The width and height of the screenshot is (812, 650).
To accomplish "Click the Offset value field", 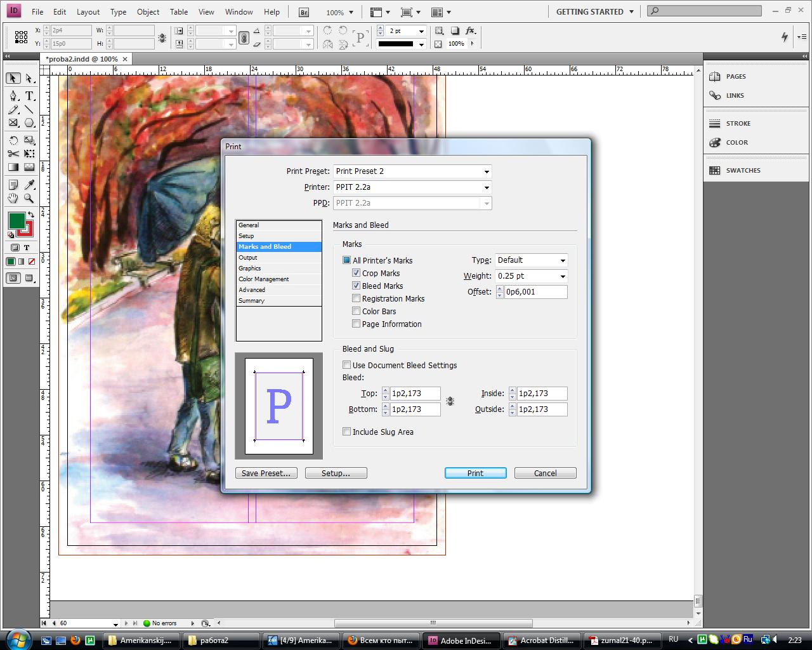I will click(x=535, y=292).
